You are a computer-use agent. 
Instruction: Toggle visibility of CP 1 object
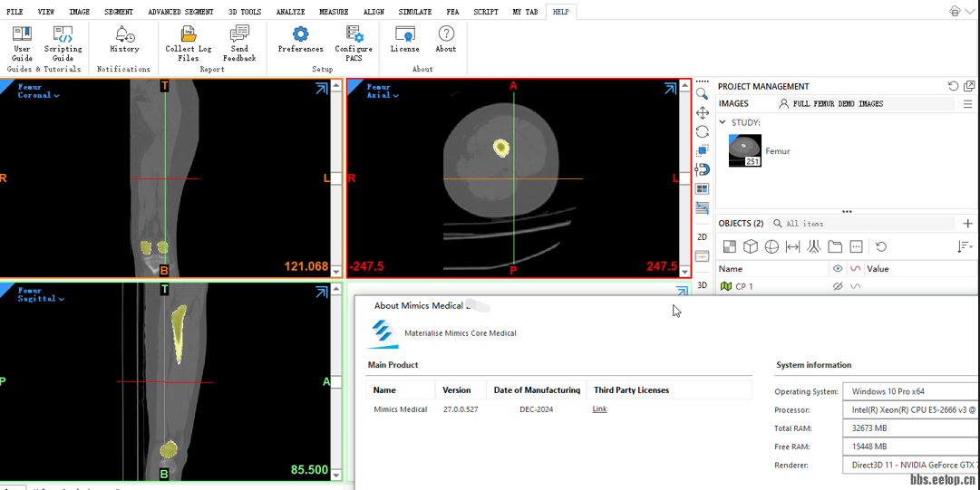(x=838, y=286)
